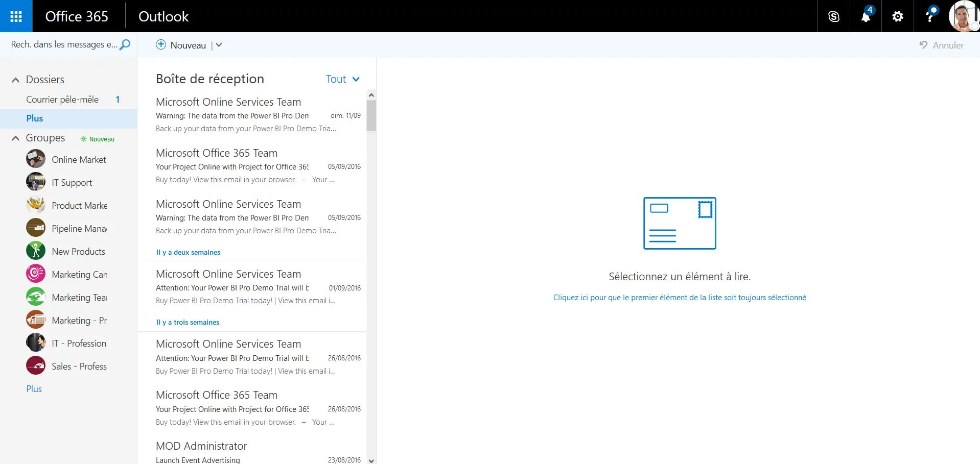Open the settings gear icon

click(x=897, y=16)
